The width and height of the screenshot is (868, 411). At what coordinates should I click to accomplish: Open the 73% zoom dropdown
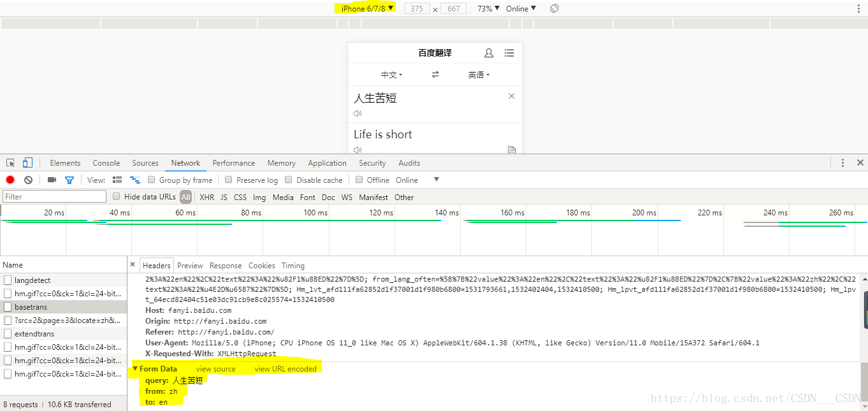tap(488, 8)
